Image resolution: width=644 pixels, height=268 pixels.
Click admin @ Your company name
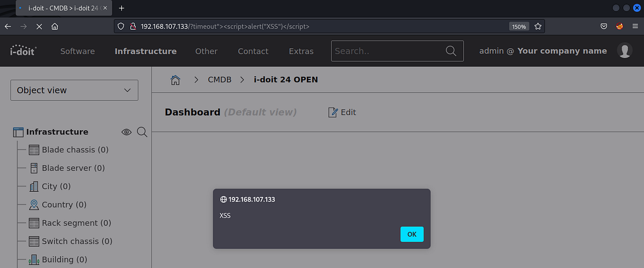point(543,51)
